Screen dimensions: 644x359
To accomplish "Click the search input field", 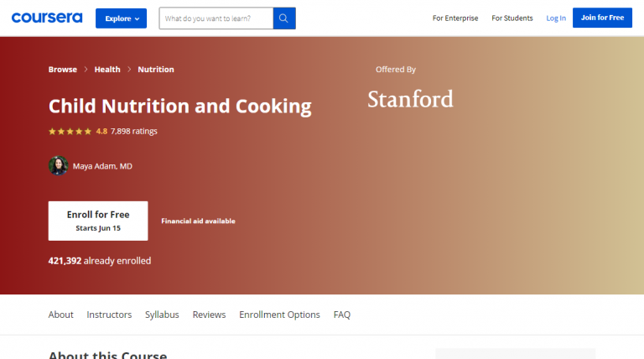I will pyautogui.click(x=216, y=18).
